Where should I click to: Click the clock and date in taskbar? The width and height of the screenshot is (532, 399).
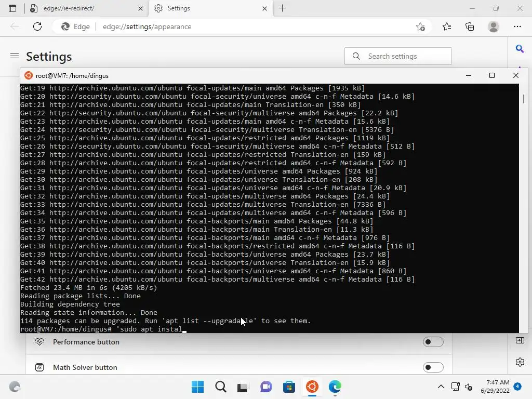pyautogui.click(x=495, y=387)
